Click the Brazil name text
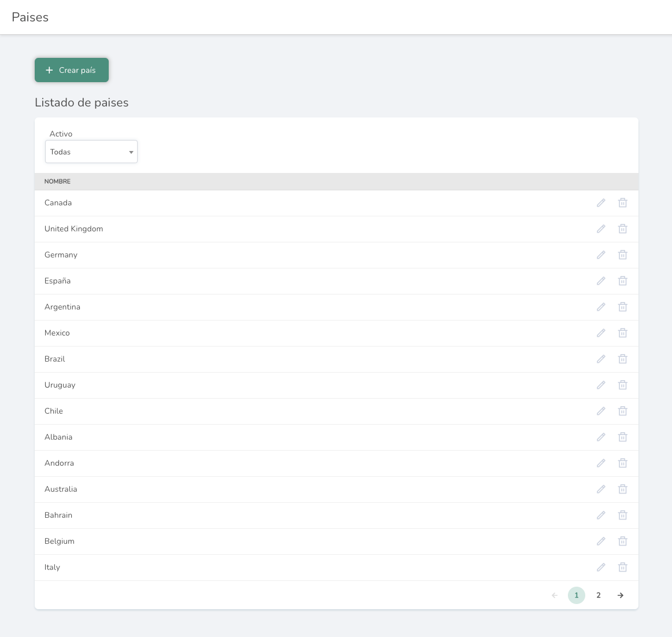672x637 pixels. (55, 359)
